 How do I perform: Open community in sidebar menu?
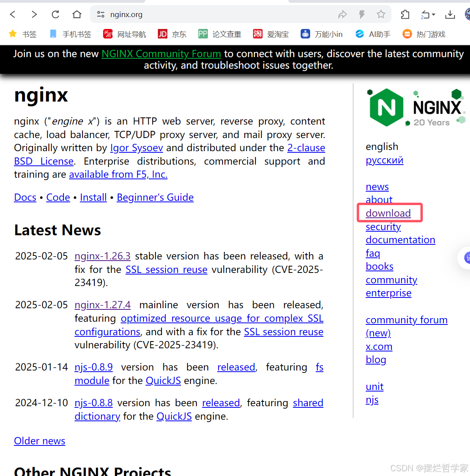(391, 280)
